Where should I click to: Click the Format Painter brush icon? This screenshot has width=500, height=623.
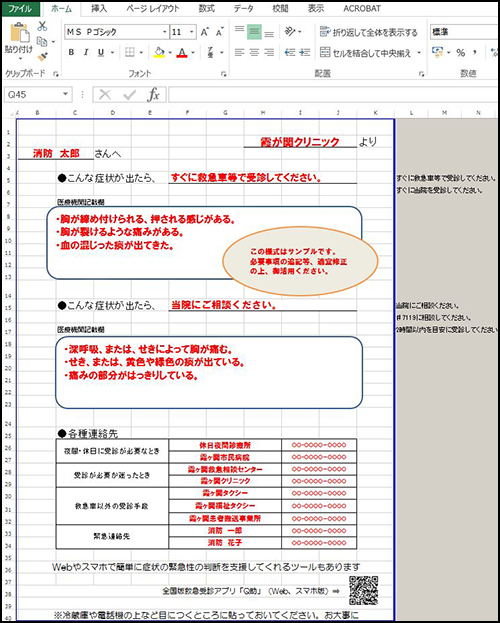(42, 56)
